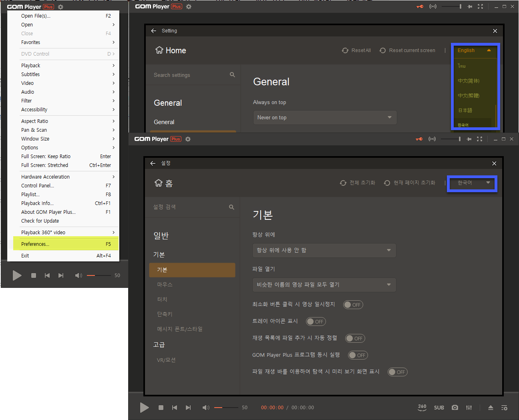Click the next track button in left player
519x420 pixels.
(61, 275)
